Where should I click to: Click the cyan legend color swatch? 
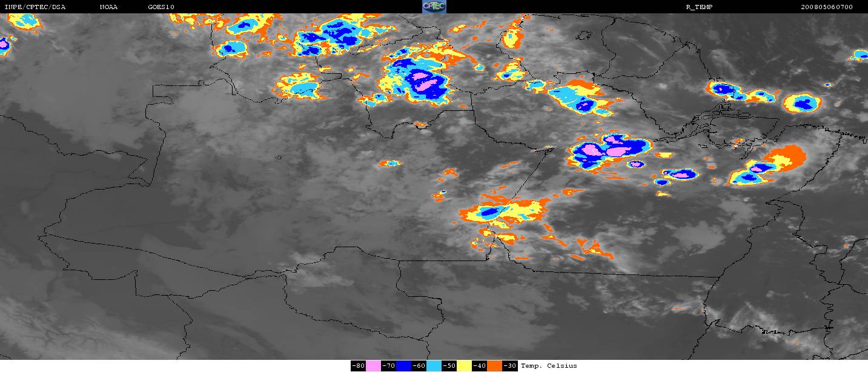[x=434, y=366]
